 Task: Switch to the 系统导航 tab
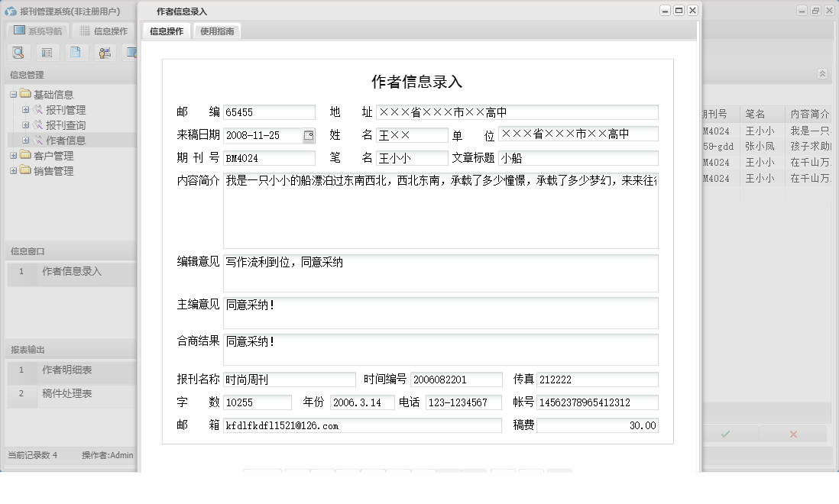coord(37,31)
